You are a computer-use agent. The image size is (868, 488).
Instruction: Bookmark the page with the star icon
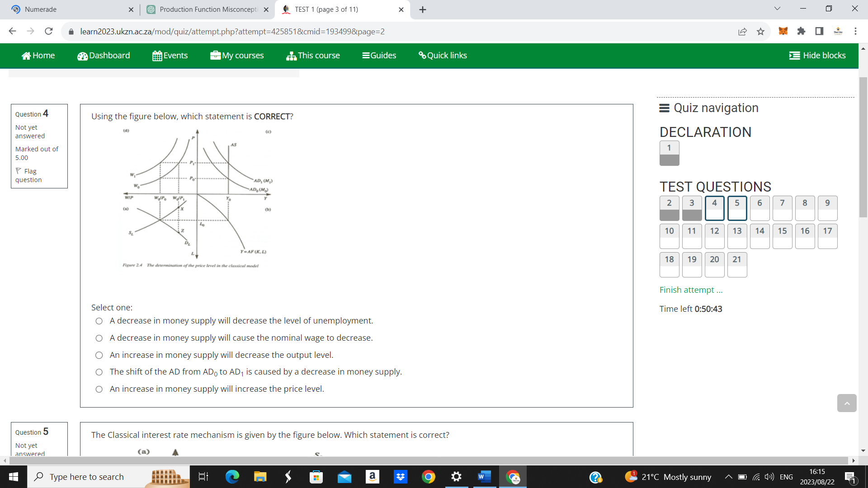(x=761, y=31)
